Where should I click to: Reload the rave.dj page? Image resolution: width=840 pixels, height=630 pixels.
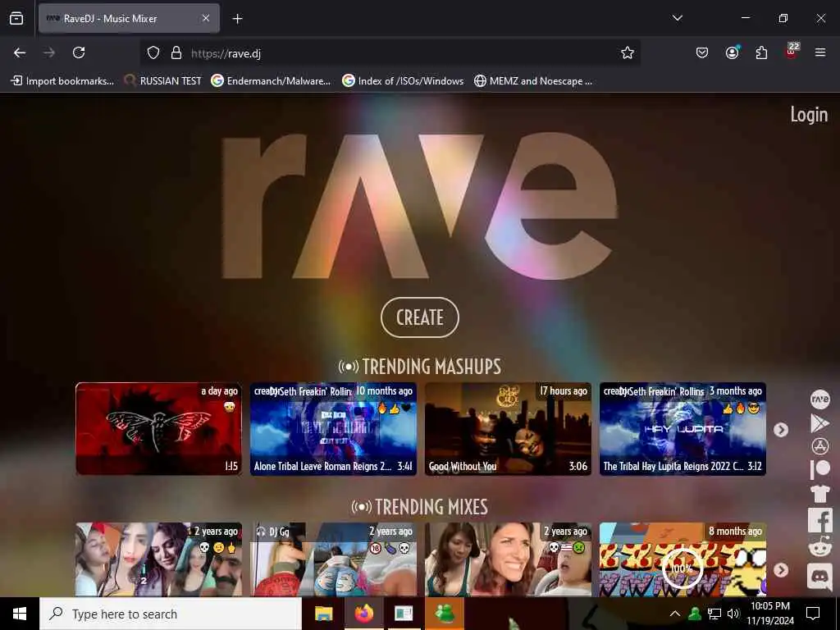click(x=79, y=52)
